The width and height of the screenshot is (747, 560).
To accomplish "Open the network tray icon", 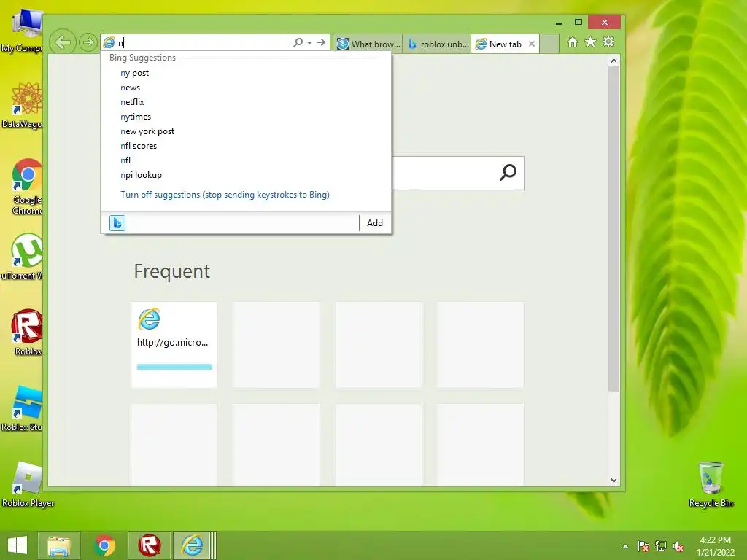I will click(x=661, y=546).
